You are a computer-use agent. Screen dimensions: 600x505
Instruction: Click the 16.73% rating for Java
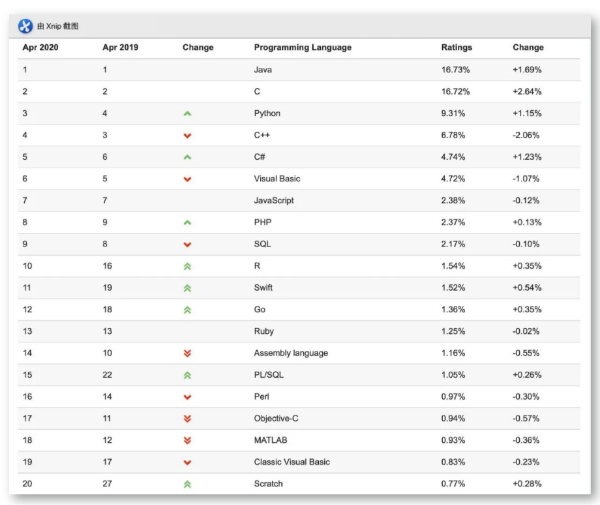455,71
